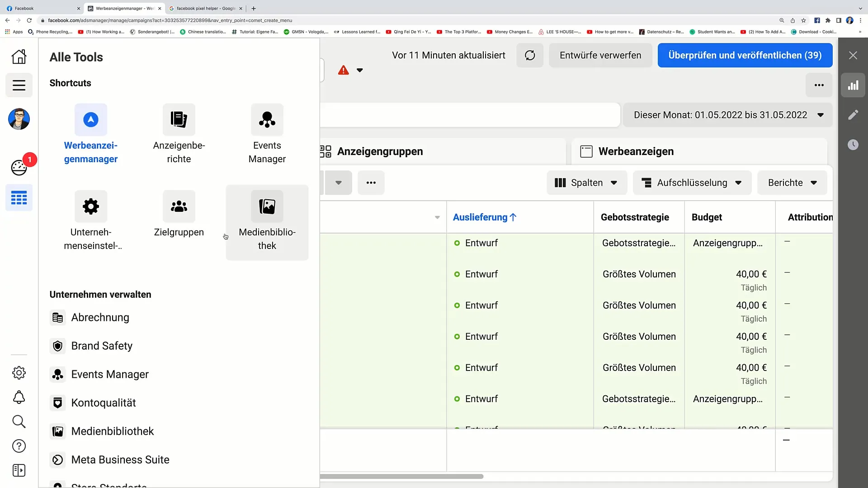Click the refresh data button
This screenshot has width=868, height=488.
pyautogui.click(x=530, y=55)
